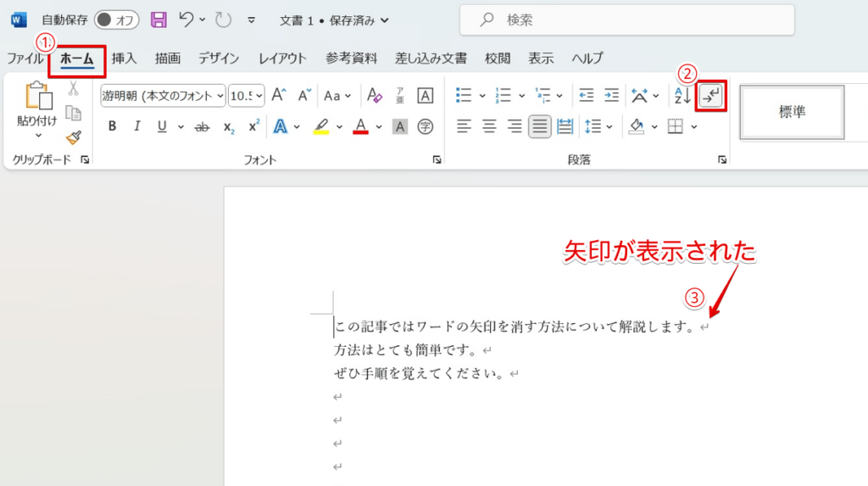
Task: Expand multilevel list dropdown
Action: pyautogui.click(x=559, y=96)
